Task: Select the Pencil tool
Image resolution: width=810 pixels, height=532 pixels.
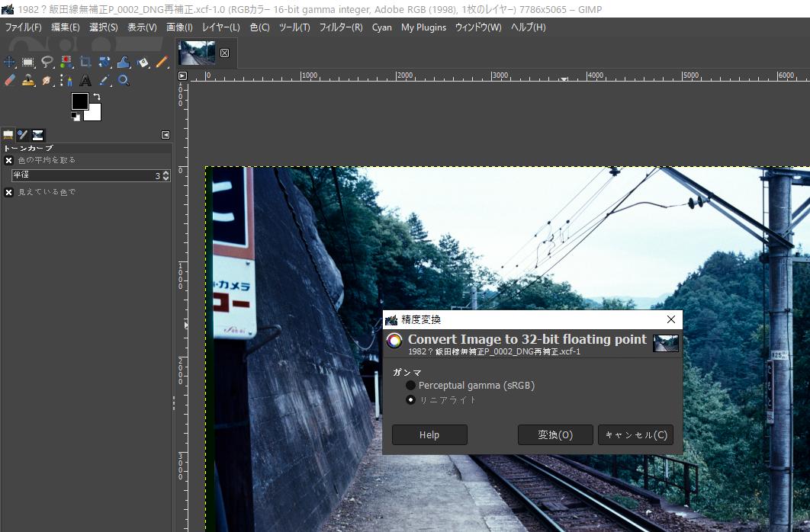Action: pyautogui.click(x=162, y=62)
